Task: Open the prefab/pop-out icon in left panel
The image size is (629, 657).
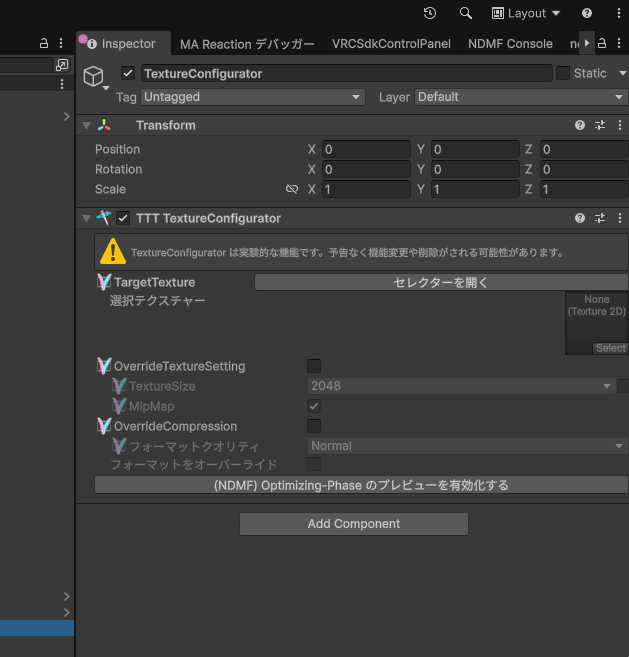Action: (x=62, y=65)
